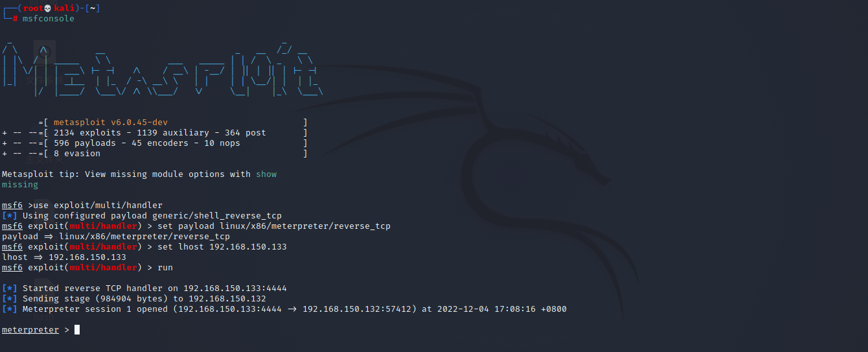Click '364 post' in the banner

click(x=246, y=133)
